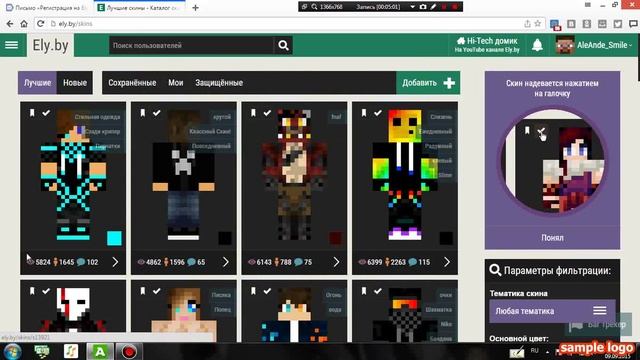The height and width of the screenshot is (360, 640).
Task: Take a snapshot with recorder camera icon
Action: pos(423,7)
